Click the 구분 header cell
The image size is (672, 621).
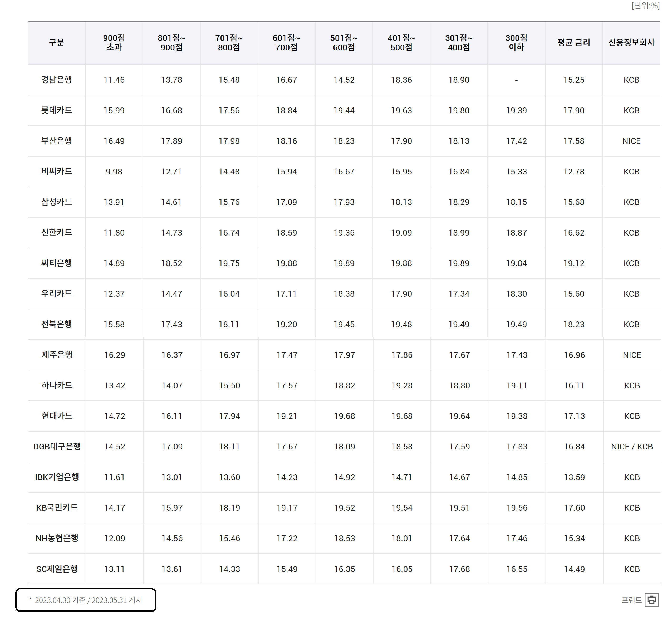click(x=56, y=43)
